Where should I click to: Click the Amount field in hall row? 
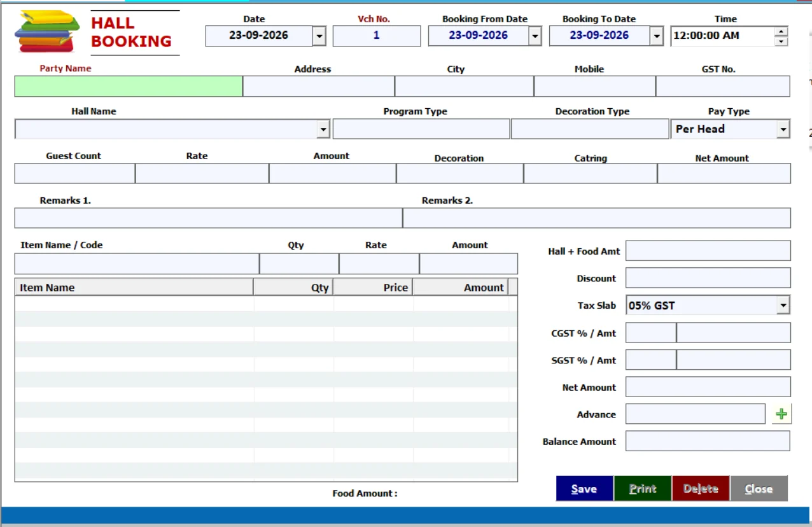coord(332,173)
